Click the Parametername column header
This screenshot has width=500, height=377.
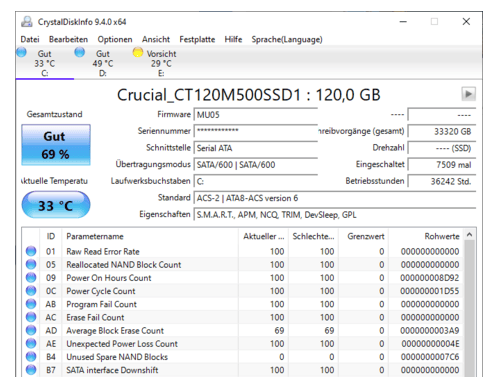tap(150, 236)
